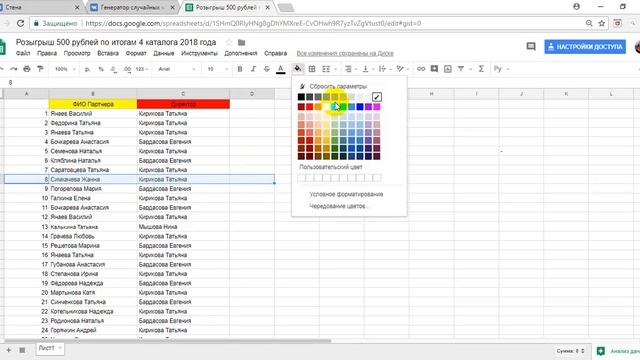Click the changes saved to Drive link
Image resolution: width=640 pixels, height=360 pixels.
click(345, 53)
